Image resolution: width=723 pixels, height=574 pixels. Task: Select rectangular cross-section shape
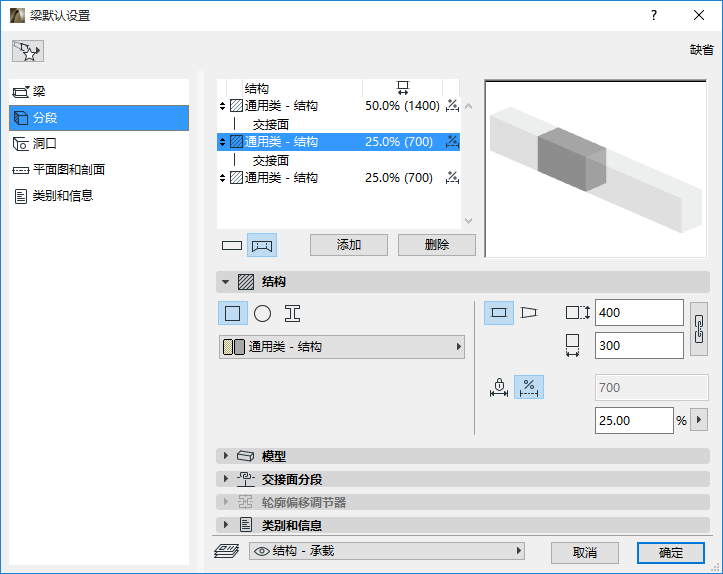(232, 314)
